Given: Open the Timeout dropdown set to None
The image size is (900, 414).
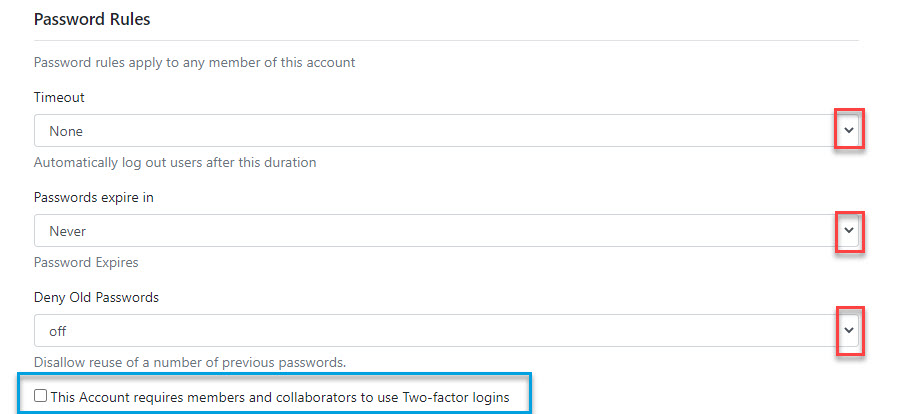Looking at the screenshot, I should coord(430,131).
